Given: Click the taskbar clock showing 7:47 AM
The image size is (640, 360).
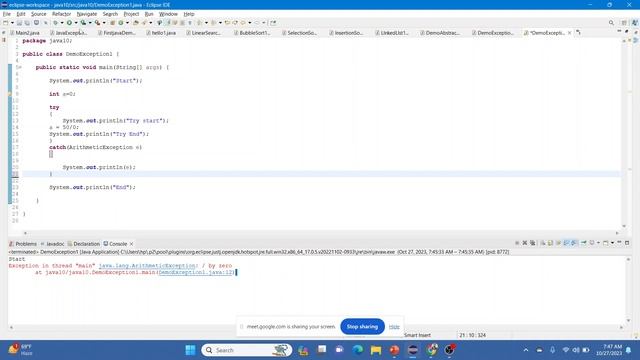Looking at the screenshot, I should click(609, 350).
